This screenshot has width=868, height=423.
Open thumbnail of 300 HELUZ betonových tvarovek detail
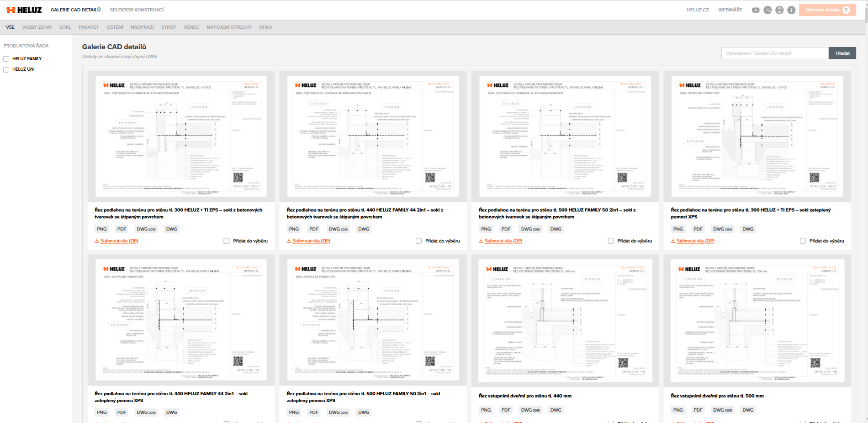coord(181,136)
